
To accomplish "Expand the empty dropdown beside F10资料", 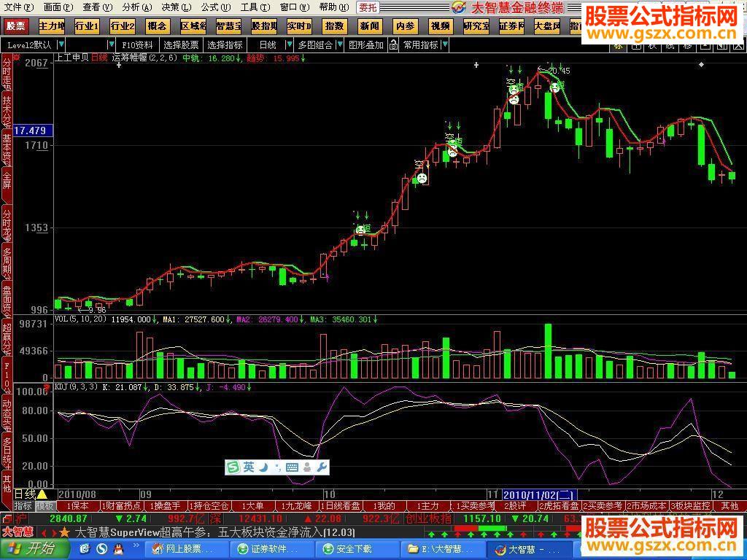I will (x=112, y=44).
